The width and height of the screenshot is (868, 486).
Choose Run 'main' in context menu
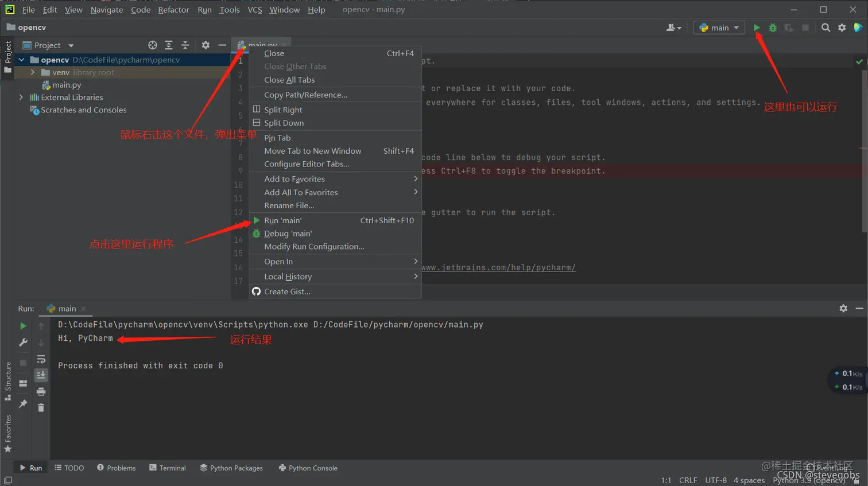click(x=336, y=220)
